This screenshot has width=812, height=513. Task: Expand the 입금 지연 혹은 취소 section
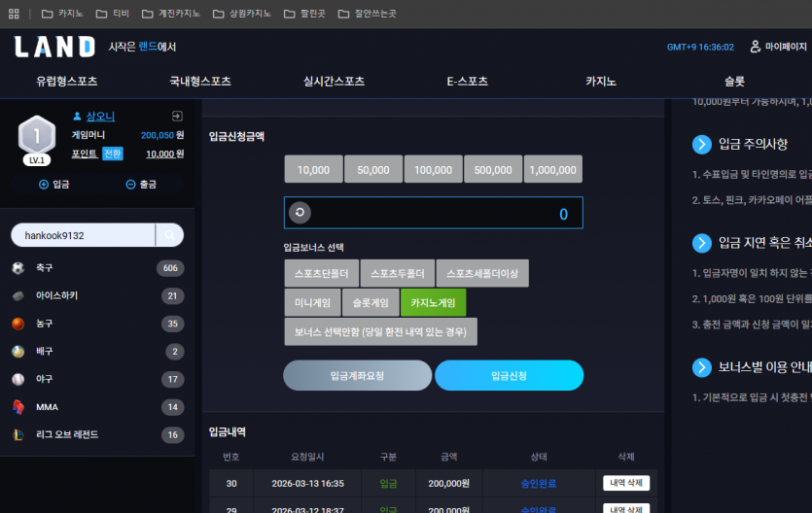click(702, 243)
